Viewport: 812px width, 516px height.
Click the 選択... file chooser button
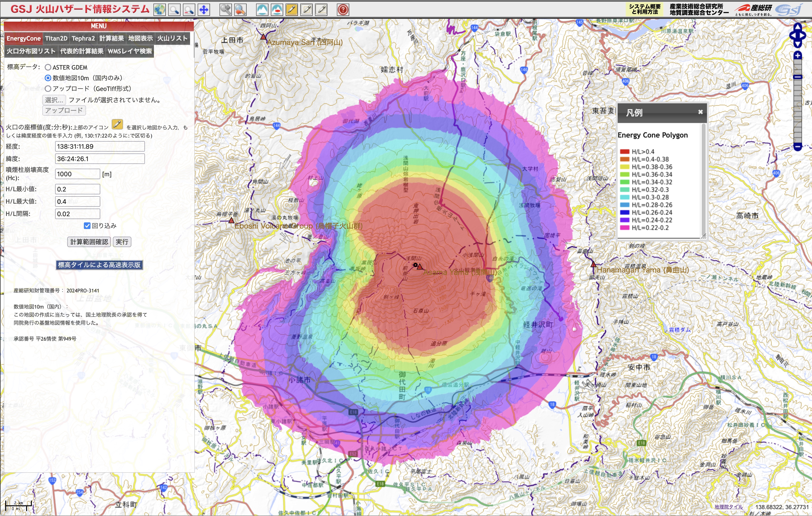click(54, 100)
